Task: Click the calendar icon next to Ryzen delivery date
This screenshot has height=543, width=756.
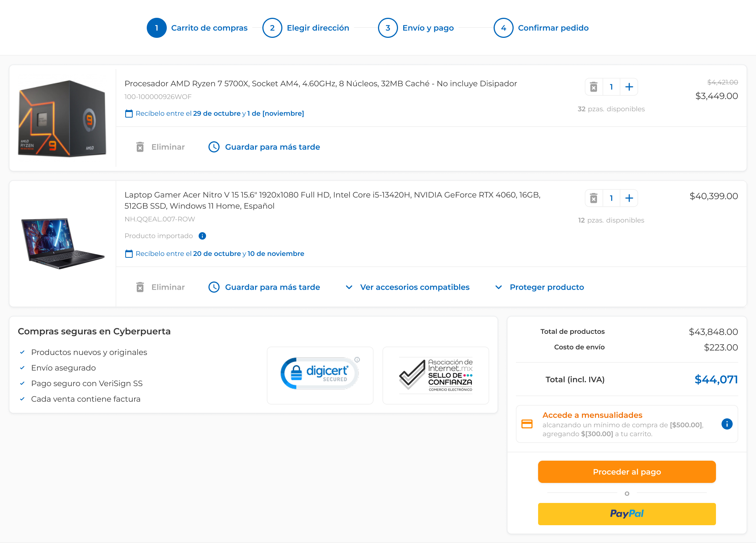Action: (x=129, y=113)
